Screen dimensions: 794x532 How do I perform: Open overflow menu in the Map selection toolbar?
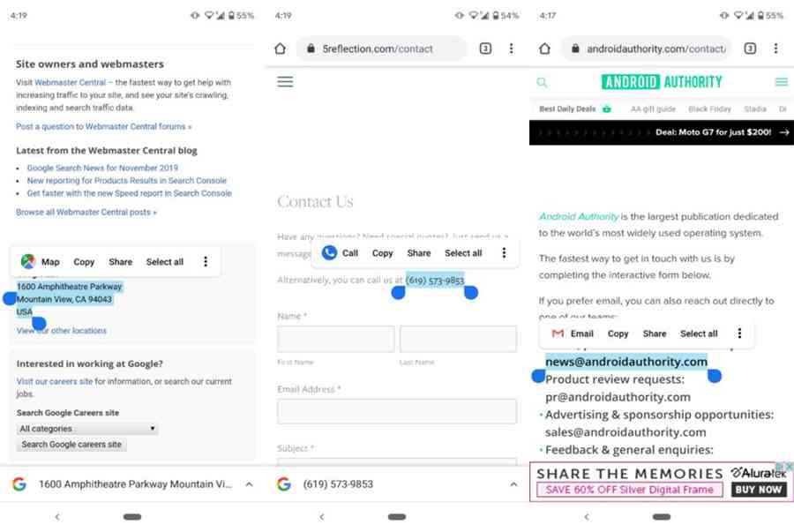(206, 262)
